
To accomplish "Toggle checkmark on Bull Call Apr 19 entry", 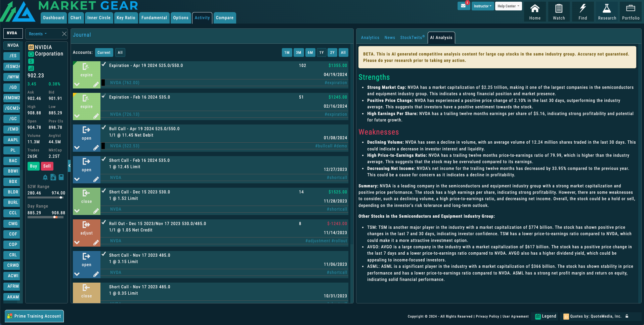I will pos(104,128).
